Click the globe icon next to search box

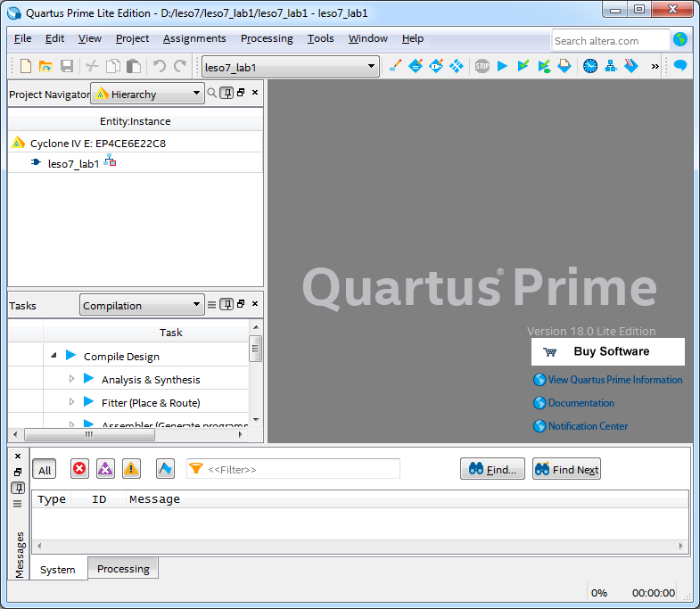point(680,39)
